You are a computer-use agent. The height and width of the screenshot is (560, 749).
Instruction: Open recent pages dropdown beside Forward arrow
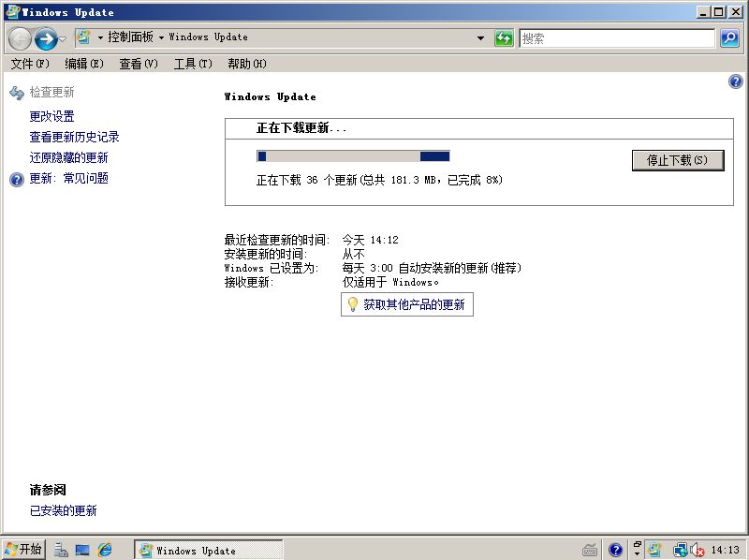[x=63, y=38]
